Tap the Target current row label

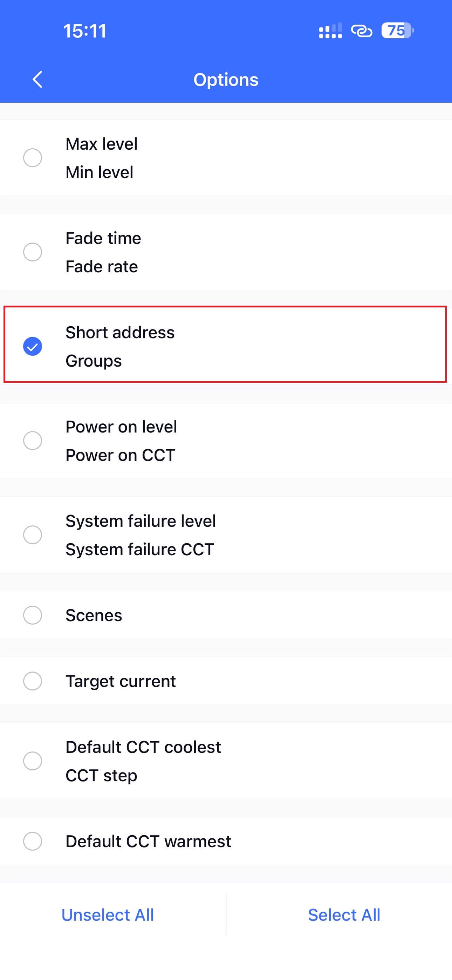point(120,681)
